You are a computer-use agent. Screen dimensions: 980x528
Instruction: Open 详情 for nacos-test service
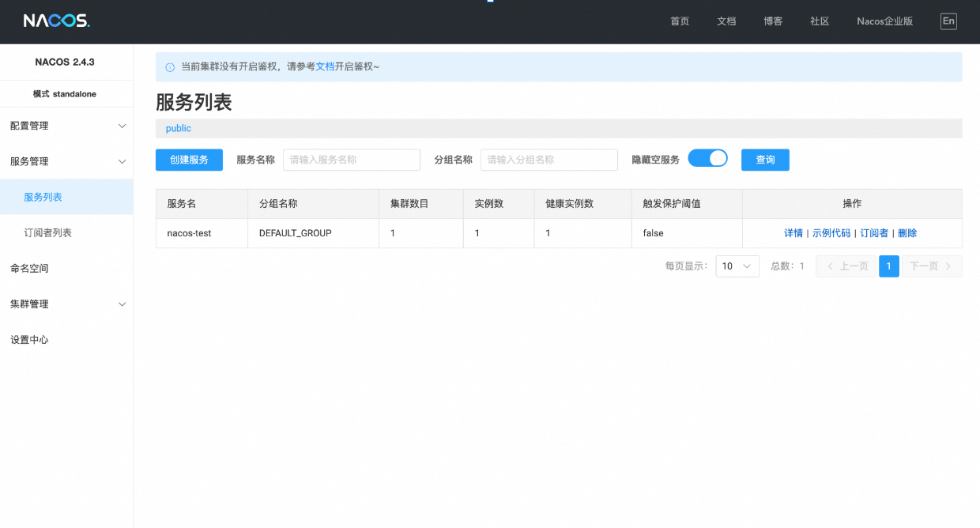pyautogui.click(x=793, y=233)
